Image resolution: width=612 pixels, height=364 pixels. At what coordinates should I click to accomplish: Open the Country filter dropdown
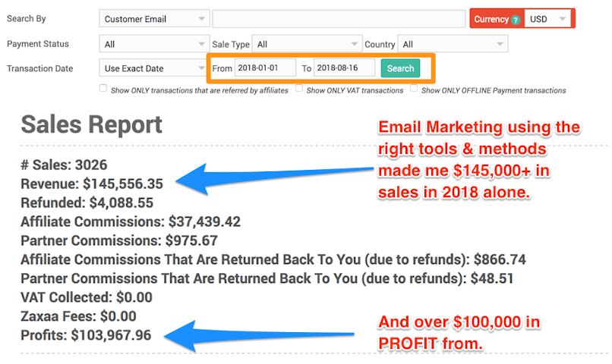tap(453, 45)
